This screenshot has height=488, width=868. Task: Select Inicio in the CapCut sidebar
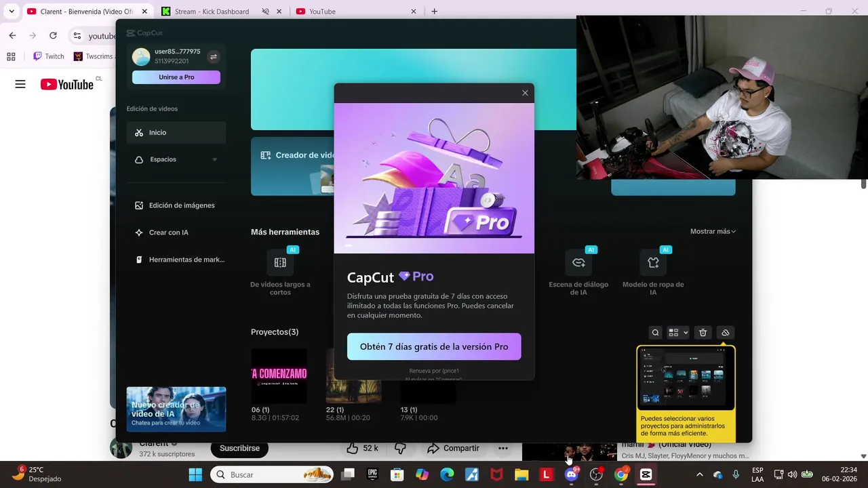[176, 133]
